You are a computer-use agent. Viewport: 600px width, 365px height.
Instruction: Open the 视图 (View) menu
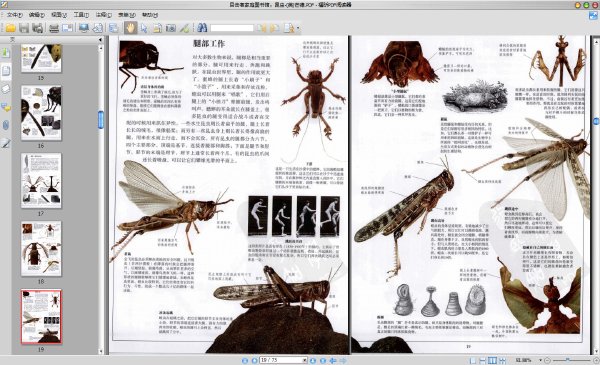pyautogui.click(x=59, y=15)
